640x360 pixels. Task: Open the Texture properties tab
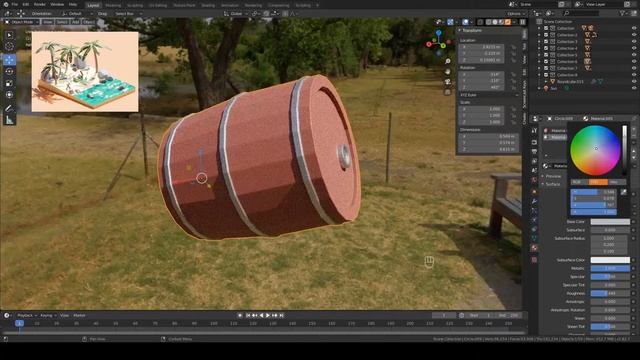pos(534,260)
